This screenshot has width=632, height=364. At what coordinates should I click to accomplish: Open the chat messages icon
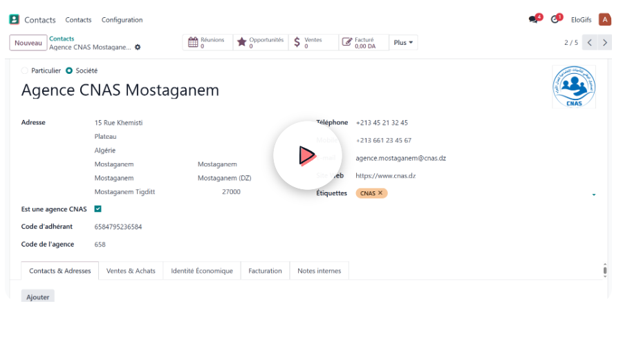[x=533, y=20]
